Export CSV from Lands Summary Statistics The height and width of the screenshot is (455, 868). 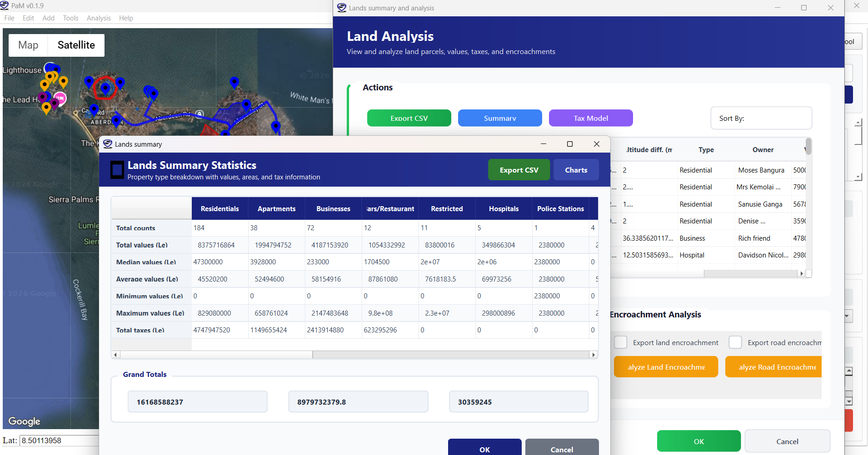[519, 170]
